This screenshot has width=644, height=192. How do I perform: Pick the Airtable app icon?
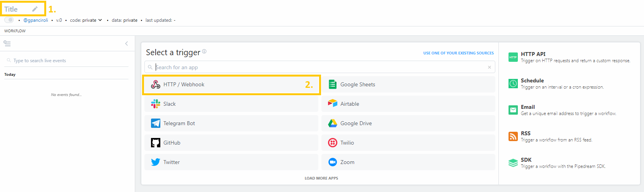[x=333, y=104]
